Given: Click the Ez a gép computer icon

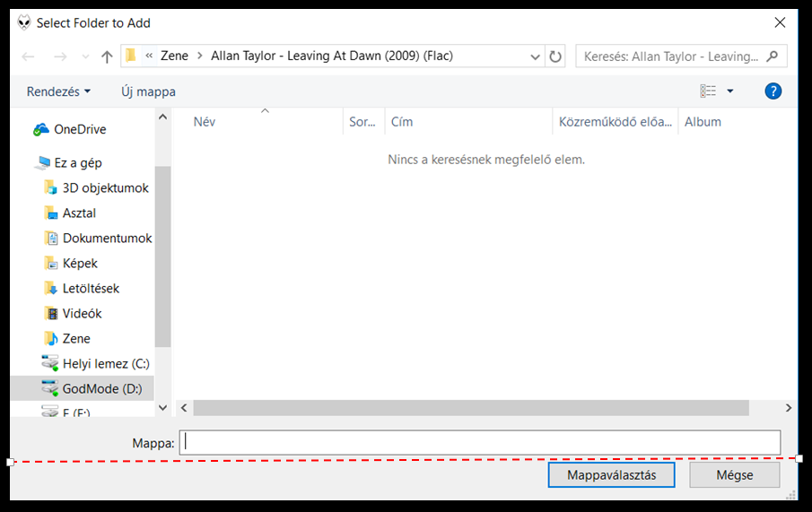Looking at the screenshot, I should pos(42,163).
